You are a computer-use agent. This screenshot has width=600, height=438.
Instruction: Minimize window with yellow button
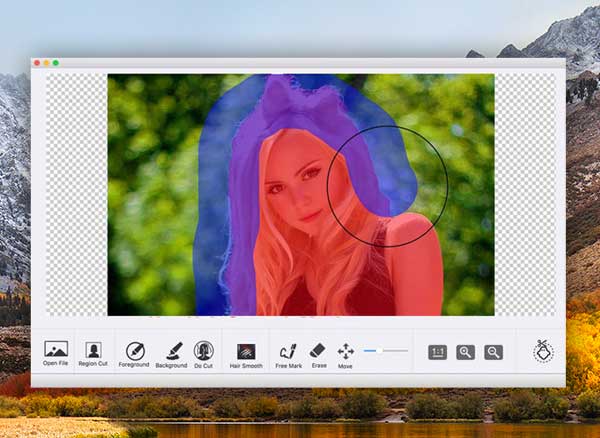(x=47, y=63)
